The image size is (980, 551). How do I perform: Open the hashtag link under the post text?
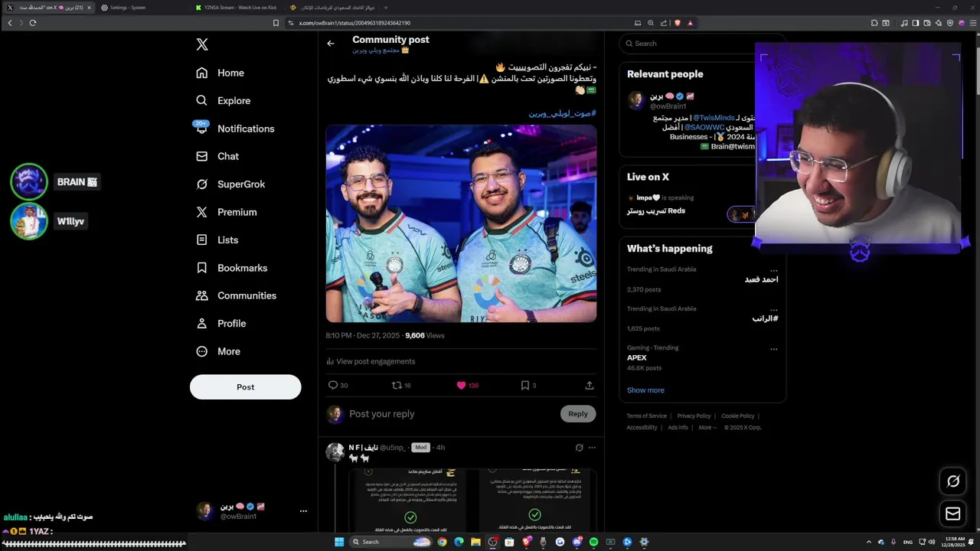(562, 113)
